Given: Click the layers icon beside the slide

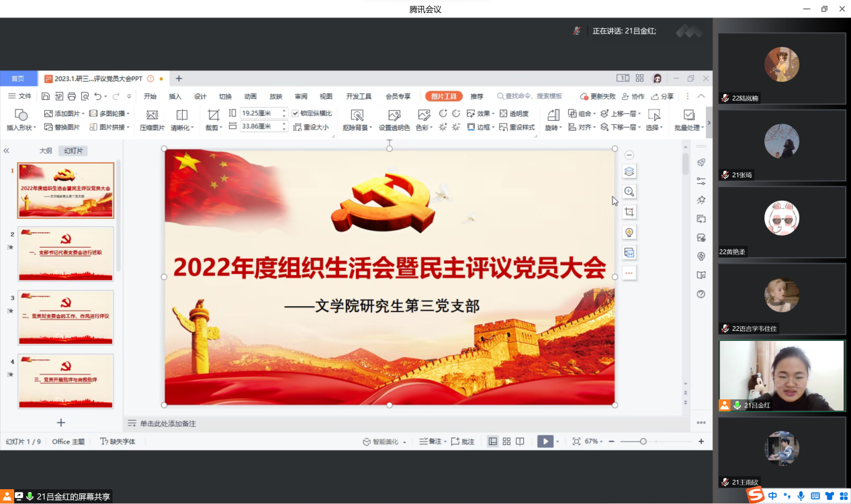Looking at the screenshot, I should 629,172.
